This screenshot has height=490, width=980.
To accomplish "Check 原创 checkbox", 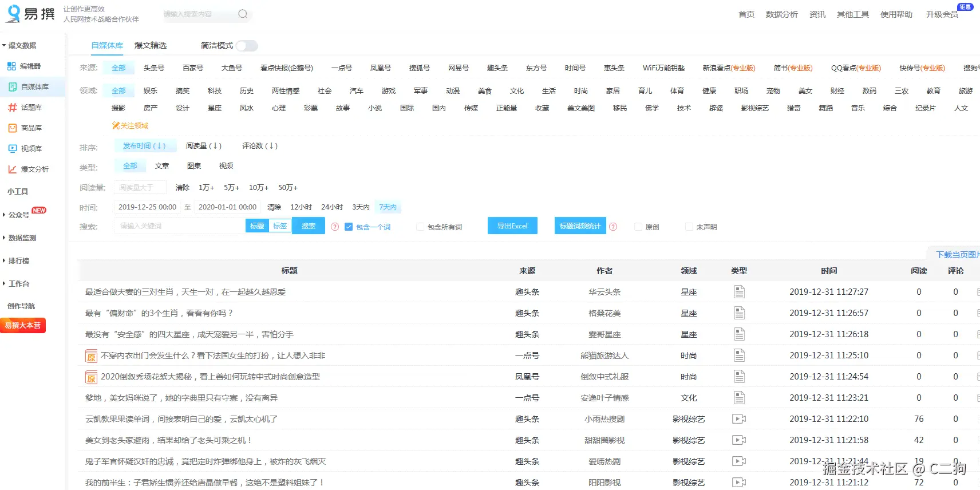I will point(638,227).
